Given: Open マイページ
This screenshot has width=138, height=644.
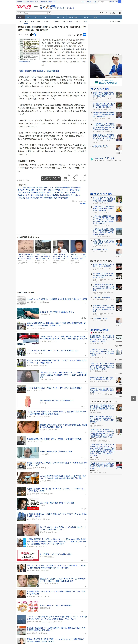Looking at the screenshot, I should 103,13.
